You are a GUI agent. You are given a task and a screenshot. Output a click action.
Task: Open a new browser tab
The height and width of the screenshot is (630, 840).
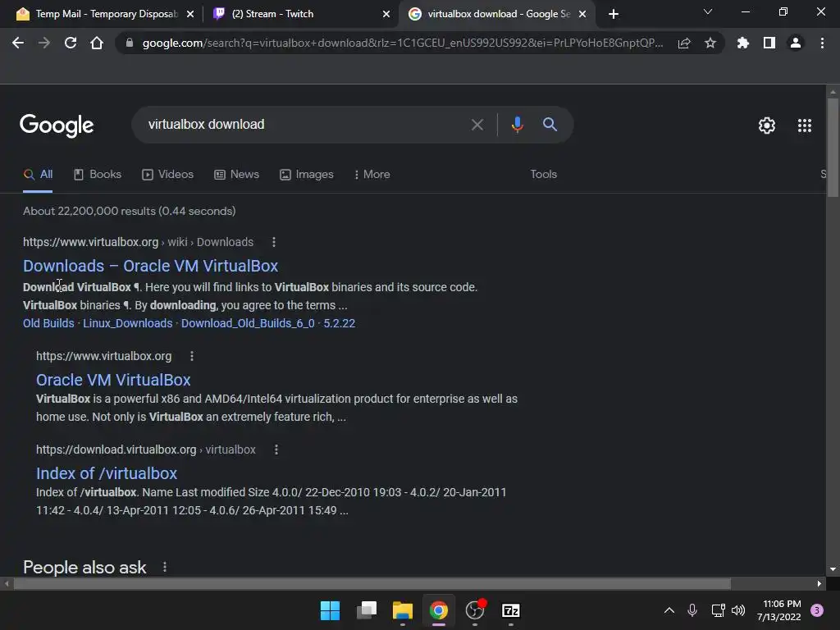pyautogui.click(x=614, y=14)
